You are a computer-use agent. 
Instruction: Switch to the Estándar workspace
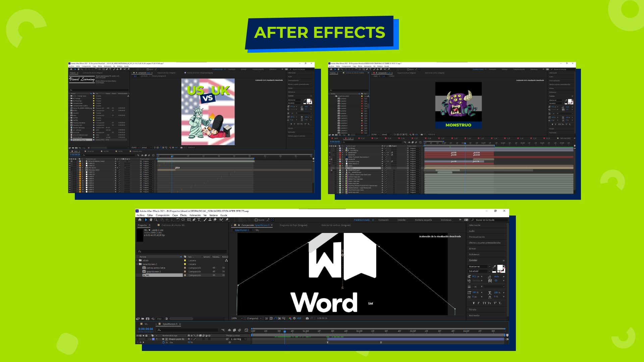coord(401,220)
